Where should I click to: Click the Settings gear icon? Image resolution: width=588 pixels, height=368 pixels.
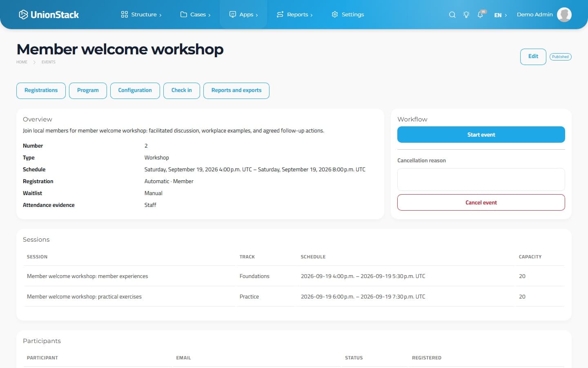pyautogui.click(x=335, y=14)
